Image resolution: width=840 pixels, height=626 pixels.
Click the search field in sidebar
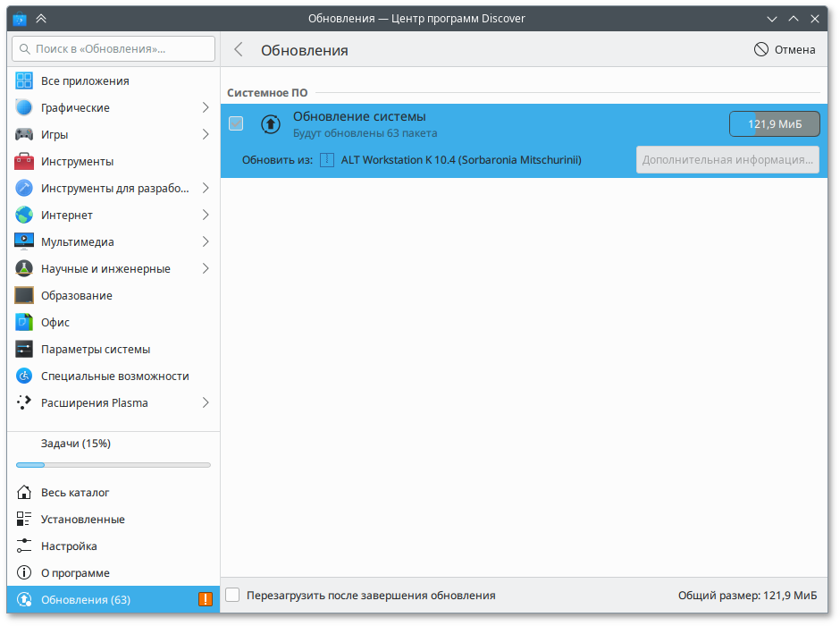point(113,48)
